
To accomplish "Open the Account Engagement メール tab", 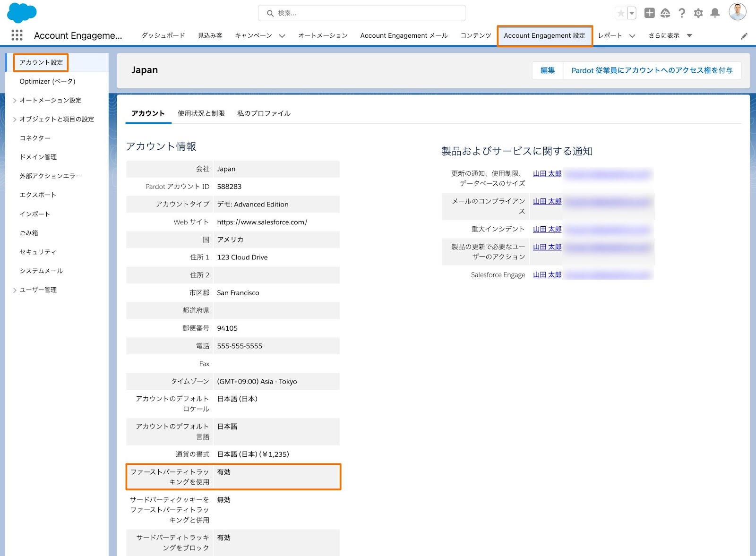I will click(404, 35).
